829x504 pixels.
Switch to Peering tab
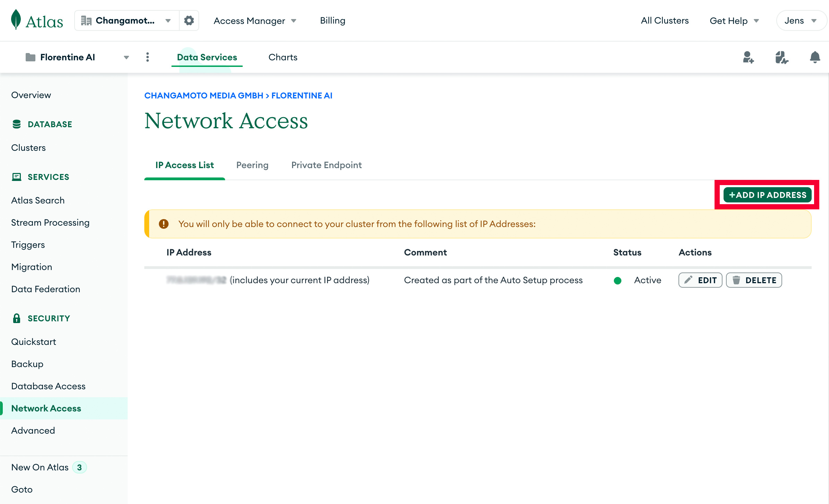coord(252,165)
